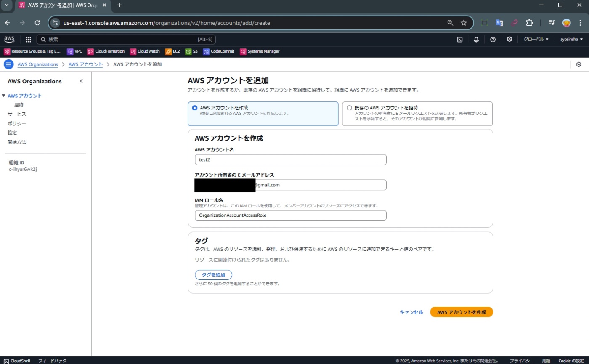Open the Chrome profile avatar
Viewport: 589px width, 364px height.
(567, 23)
